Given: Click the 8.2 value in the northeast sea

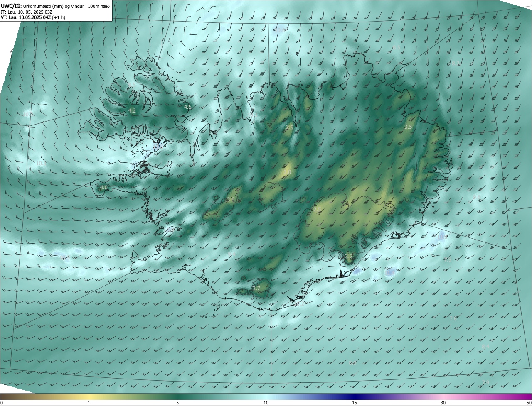Looking at the screenshot, I should 456,64.
